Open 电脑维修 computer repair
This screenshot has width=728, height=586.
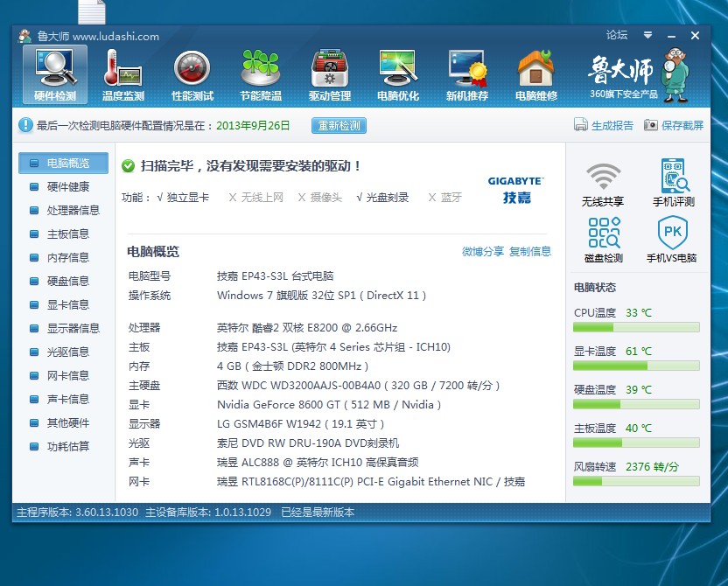tap(536, 74)
